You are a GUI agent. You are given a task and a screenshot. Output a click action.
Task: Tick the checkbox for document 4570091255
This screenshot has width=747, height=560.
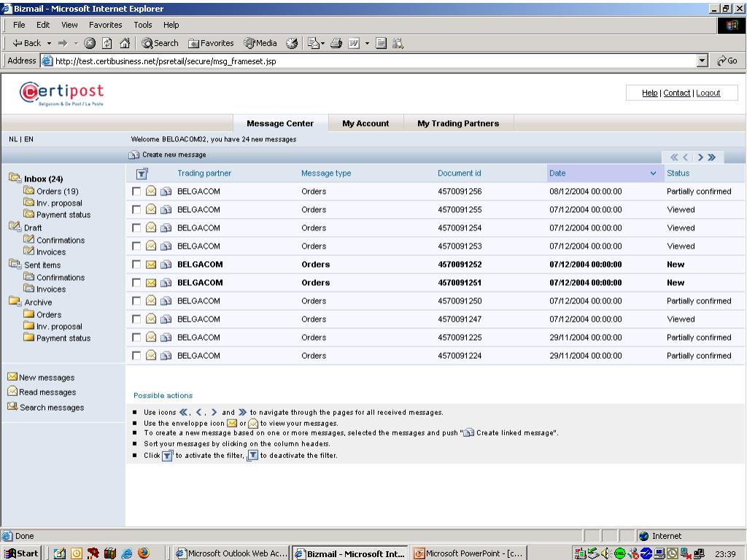[136, 209]
